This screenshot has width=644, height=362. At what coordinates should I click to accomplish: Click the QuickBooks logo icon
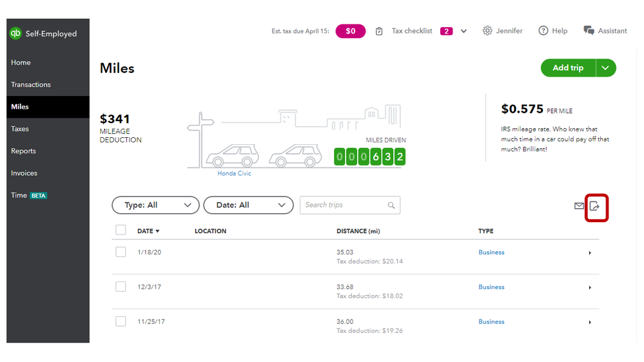point(15,33)
